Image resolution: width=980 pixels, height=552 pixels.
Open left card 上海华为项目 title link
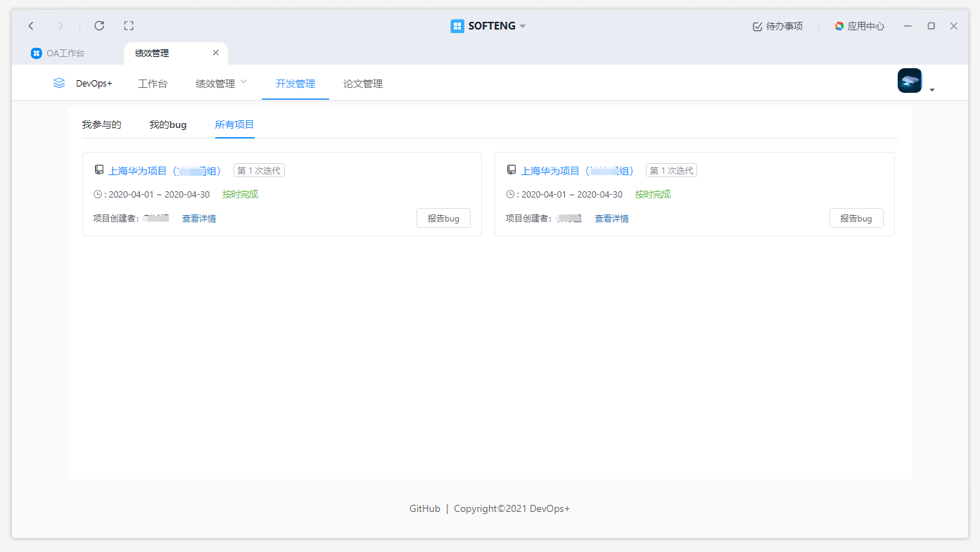pos(165,171)
